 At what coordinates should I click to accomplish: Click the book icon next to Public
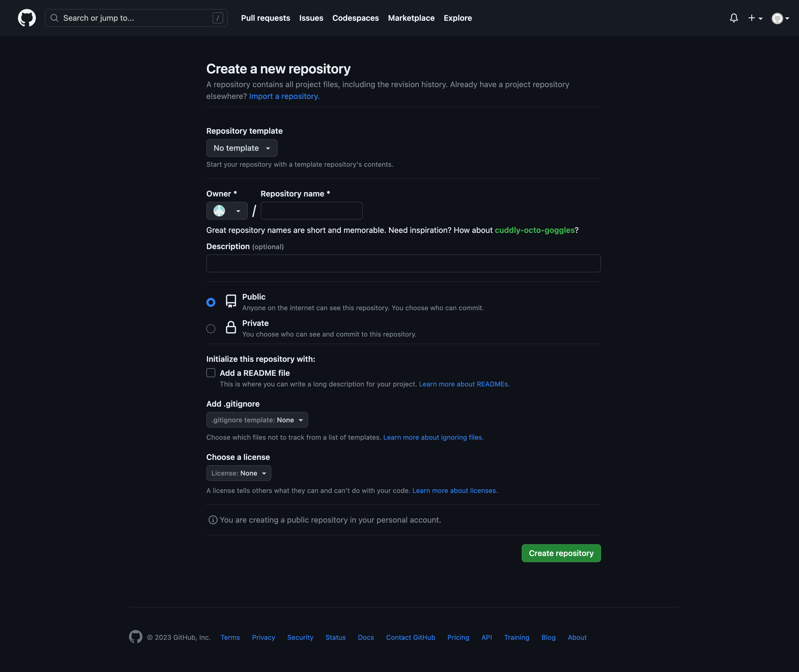pos(231,301)
